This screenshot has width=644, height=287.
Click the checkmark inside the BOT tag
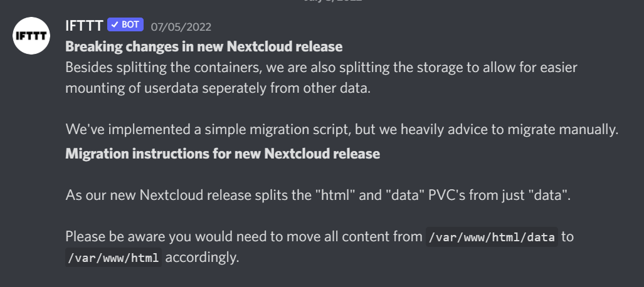115,25
